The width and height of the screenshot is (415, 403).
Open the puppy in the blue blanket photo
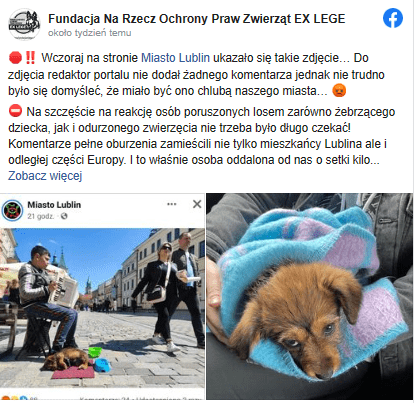309,296
